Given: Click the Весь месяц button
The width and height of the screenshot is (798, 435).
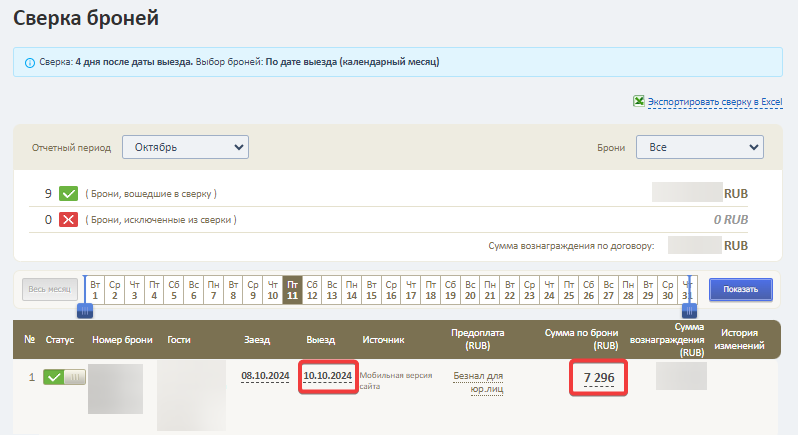Looking at the screenshot, I should (x=50, y=289).
